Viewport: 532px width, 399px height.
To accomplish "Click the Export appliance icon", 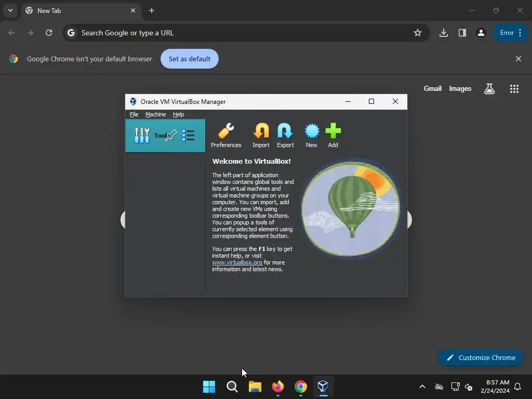I will coord(285,136).
